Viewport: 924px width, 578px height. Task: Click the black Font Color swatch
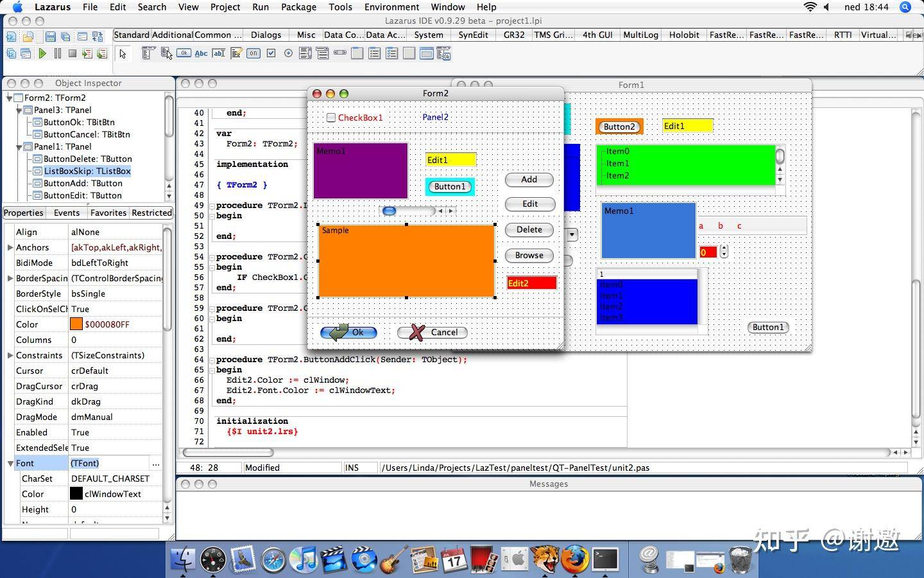(x=76, y=494)
